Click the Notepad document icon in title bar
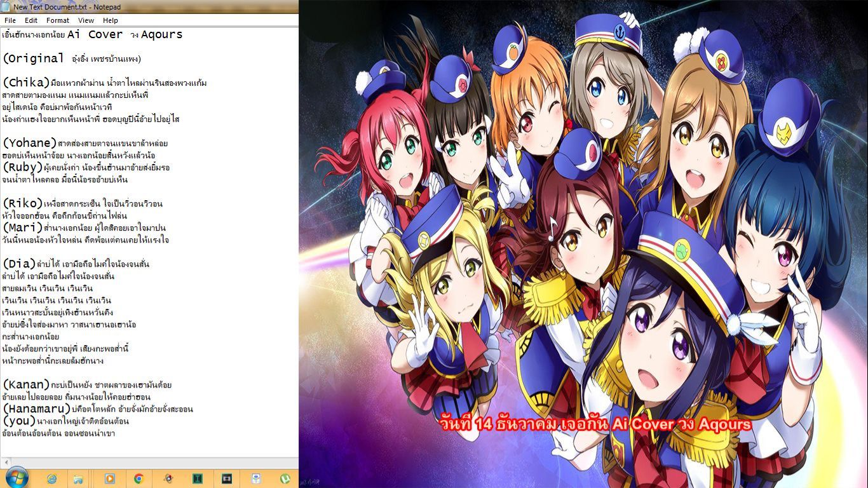The width and height of the screenshot is (868, 488). click(x=6, y=7)
